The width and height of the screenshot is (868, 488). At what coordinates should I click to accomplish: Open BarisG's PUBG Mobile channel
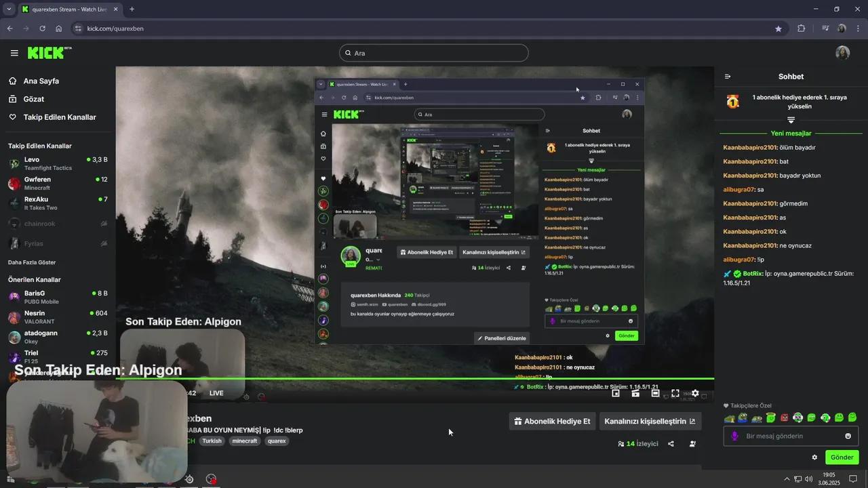point(58,297)
